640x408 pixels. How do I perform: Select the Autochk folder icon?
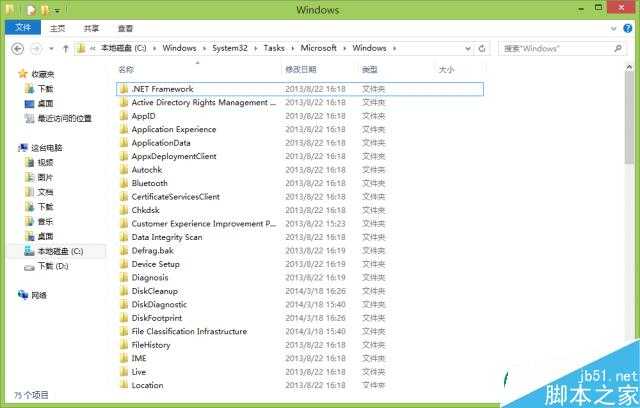(x=124, y=170)
